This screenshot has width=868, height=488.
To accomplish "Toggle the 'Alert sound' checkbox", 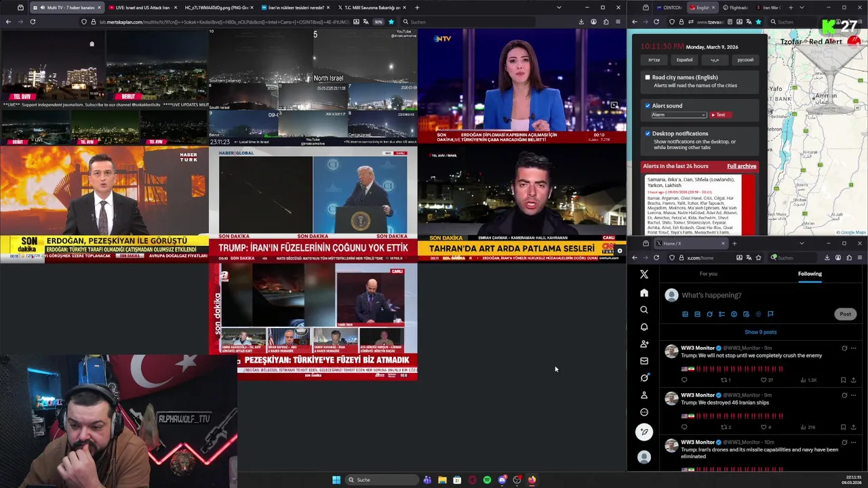I will [648, 106].
